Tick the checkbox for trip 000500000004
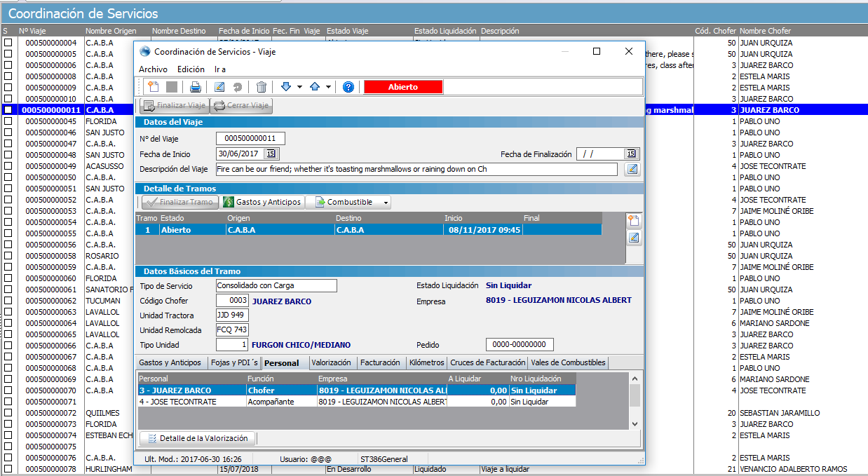868x476 pixels. pos(8,43)
